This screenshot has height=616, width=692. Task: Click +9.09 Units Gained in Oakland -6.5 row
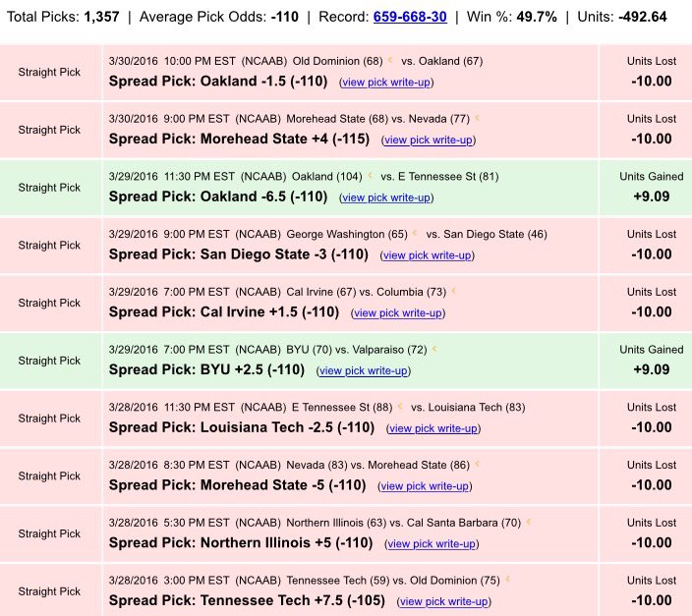click(x=652, y=196)
